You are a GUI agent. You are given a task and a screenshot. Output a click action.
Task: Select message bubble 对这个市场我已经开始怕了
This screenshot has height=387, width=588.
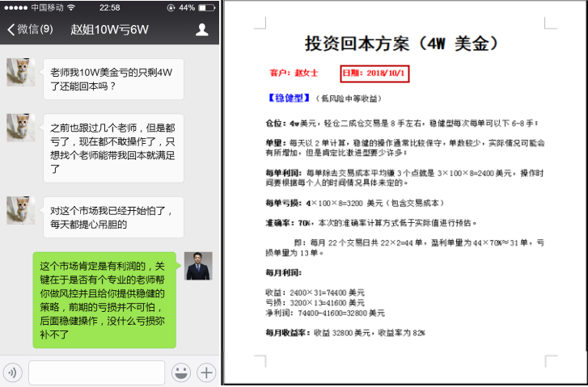click(113, 217)
